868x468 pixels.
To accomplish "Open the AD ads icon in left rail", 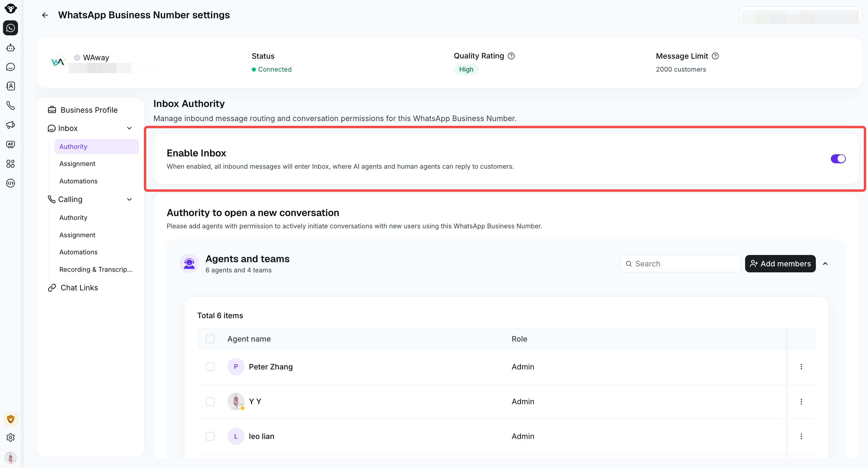I will 10,144.
